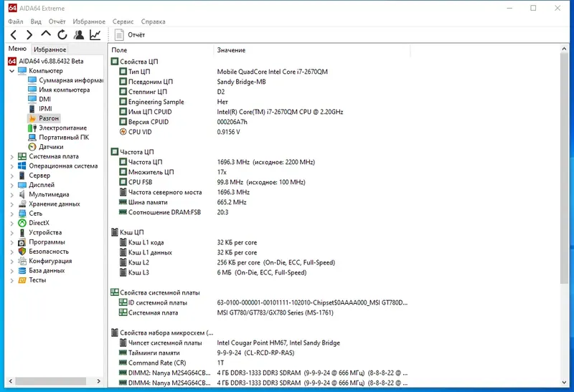574x392 pixels.
Task: Click the Тесты icon in the tree
Action: [22, 279]
